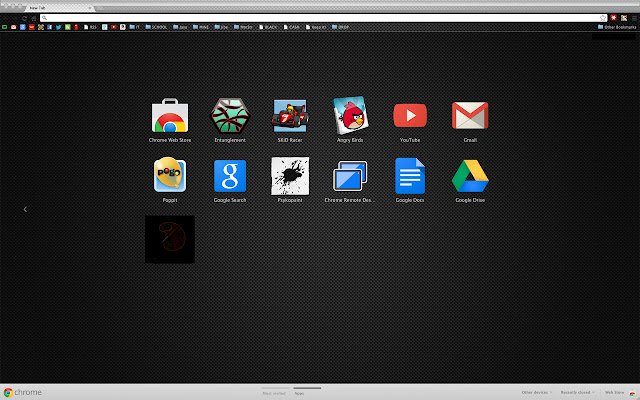Screen dimensions: 640x400
Task: Open the Google Search app
Action: [x=230, y=180]
